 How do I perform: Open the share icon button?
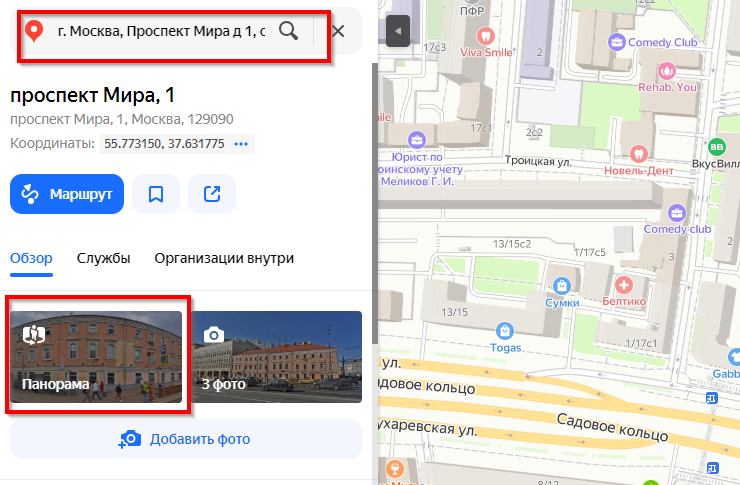tap(212, 194)
